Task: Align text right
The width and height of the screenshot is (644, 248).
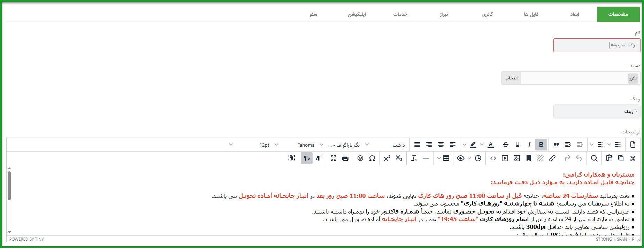Action: coord(429,145)
